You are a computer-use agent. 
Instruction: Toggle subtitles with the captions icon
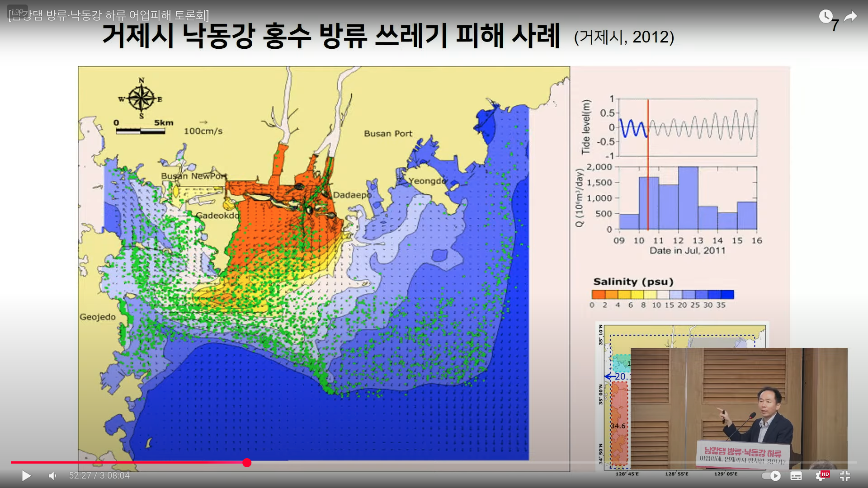pos(796,475)
